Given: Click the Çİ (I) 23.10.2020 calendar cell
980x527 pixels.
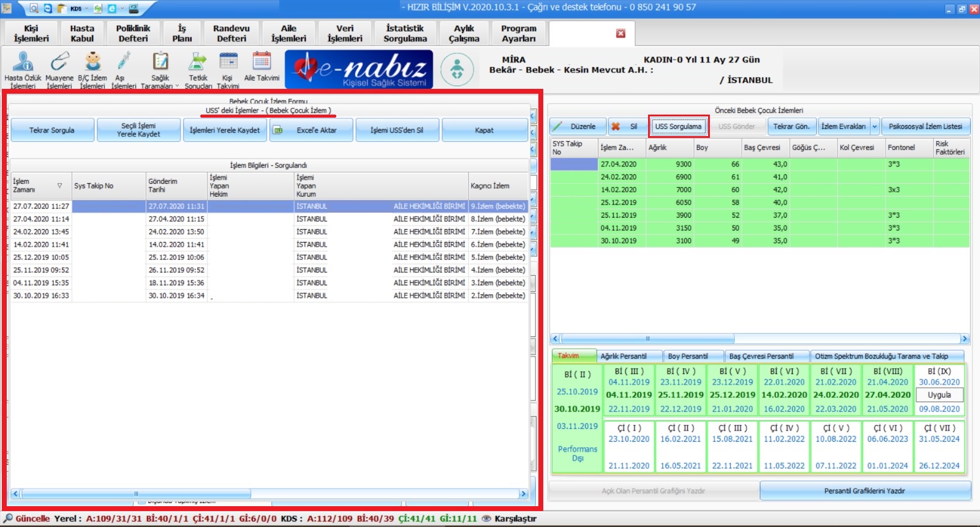Looking at the screenshot, I should (629, 446).
